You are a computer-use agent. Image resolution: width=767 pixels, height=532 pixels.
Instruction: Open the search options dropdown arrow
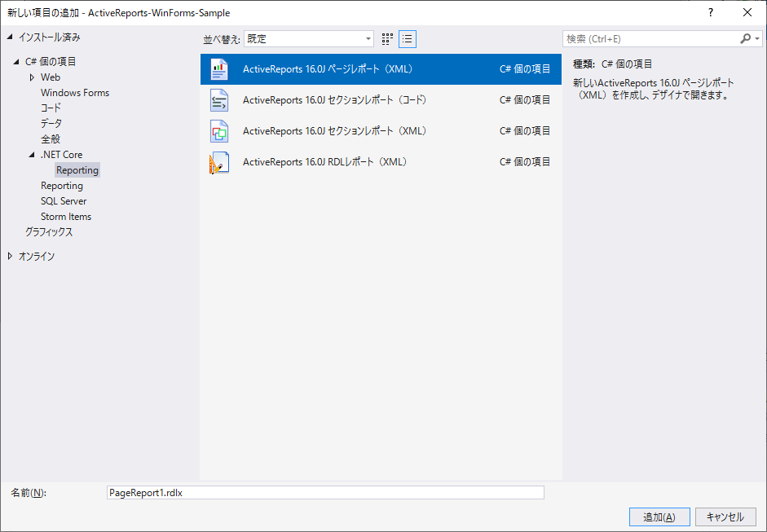click(x=757, y=39)
